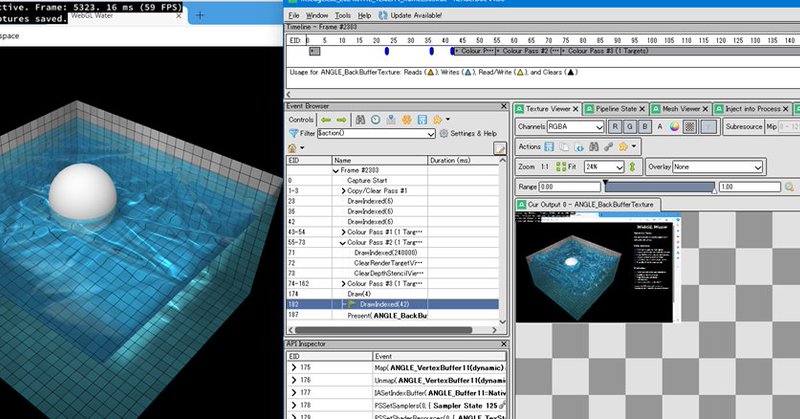Toggle the G green channel button
The image size is (800, 419).
(630, 127)
